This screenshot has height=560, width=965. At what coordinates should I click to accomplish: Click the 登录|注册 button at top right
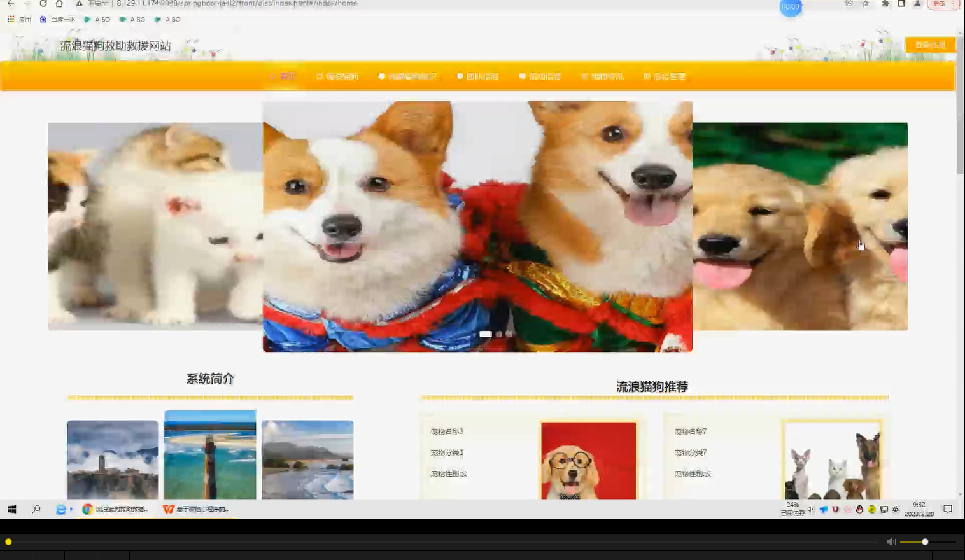[x=930, y=45]
